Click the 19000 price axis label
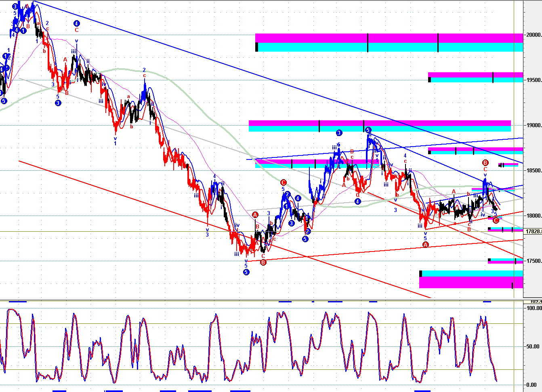The width and height of the screenshot is (542, 392). point(534,125)
